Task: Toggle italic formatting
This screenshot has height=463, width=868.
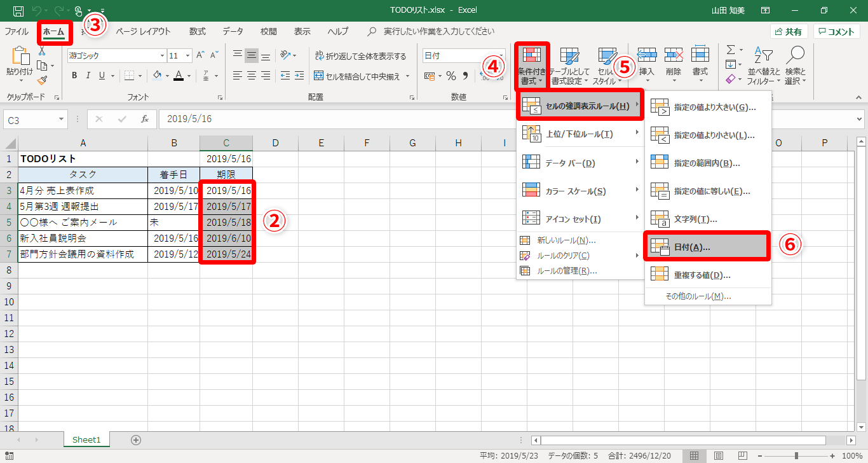Action: (x=88, y=76)
